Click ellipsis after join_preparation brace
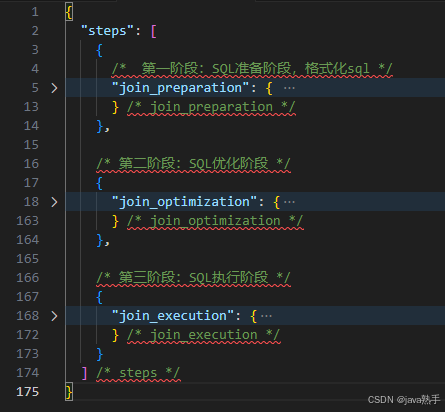445x412 pixels. pyautogui.click(x=289, y=88)
